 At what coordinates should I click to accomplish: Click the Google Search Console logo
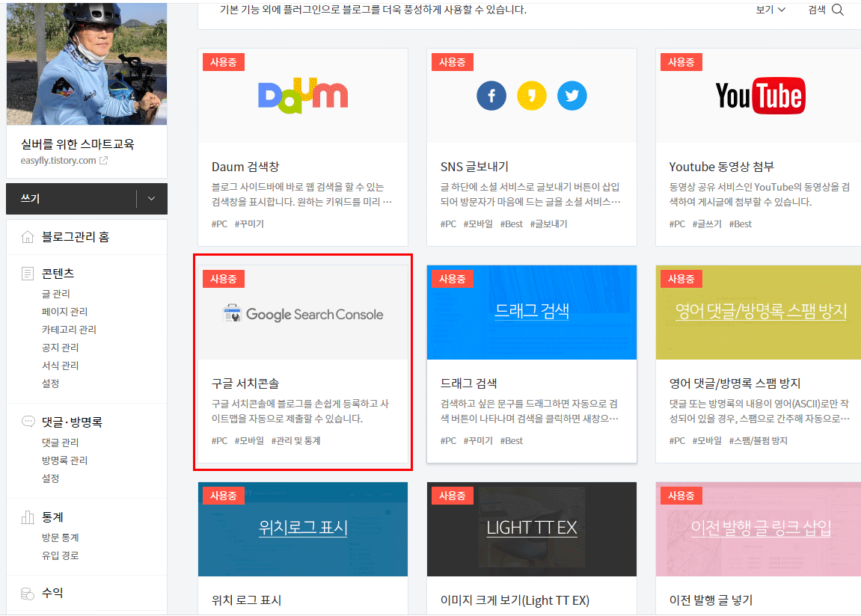(302, 314)
